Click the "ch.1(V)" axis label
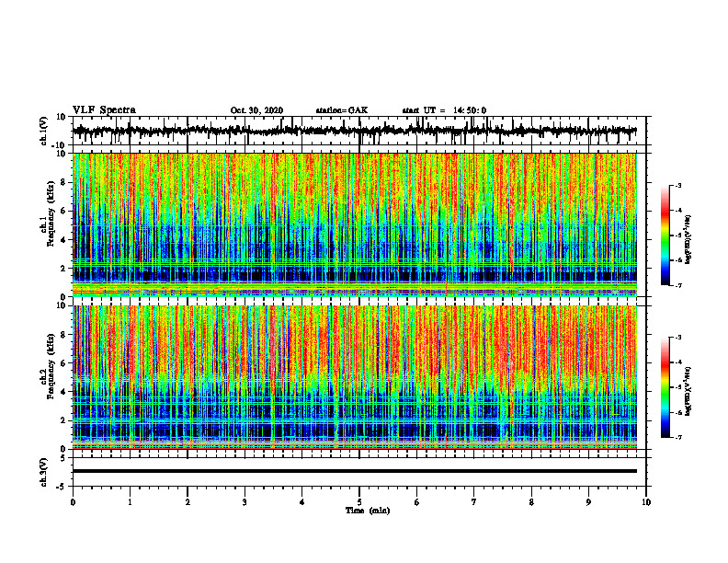This screenshot has height=563, width=728. point(44,132)
